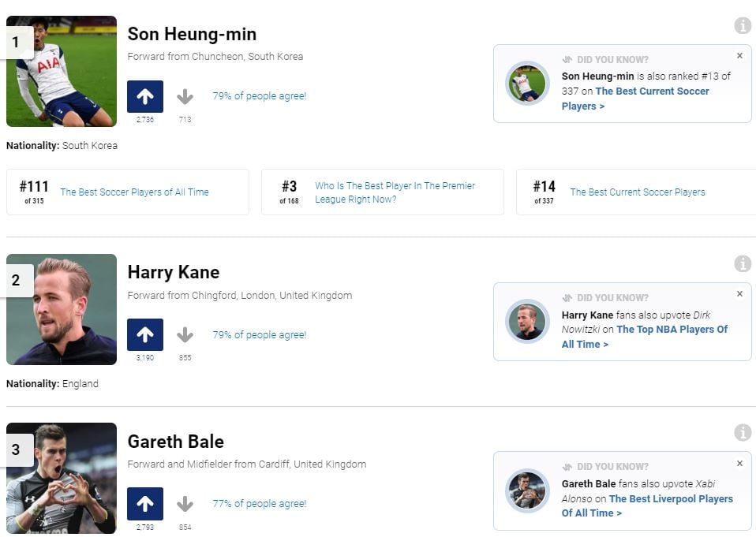Viewport: 756px width, 537px height.
Task: Open info icon for Son Heung-min
Action: pos(743,25)
